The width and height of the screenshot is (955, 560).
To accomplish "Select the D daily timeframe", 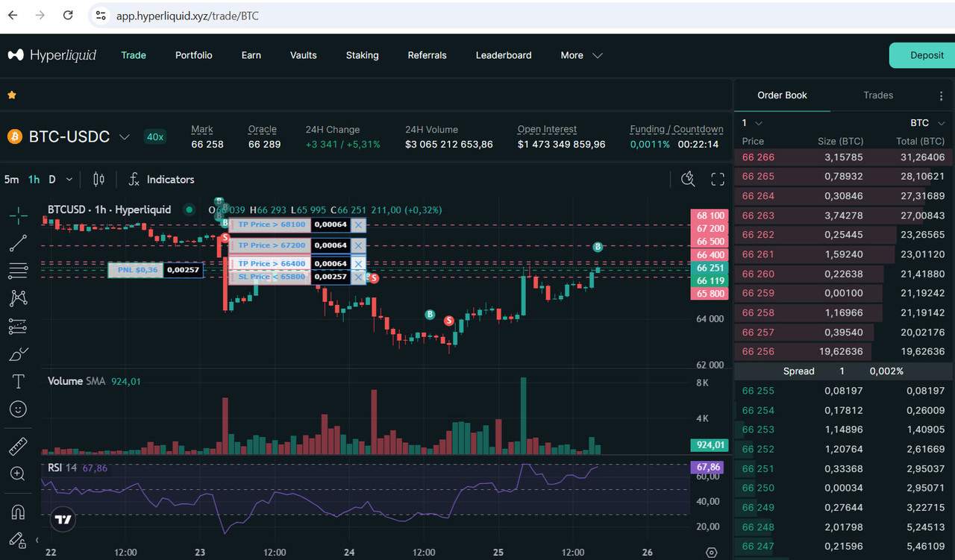I will pyautogui.click(x=52, y=179).
